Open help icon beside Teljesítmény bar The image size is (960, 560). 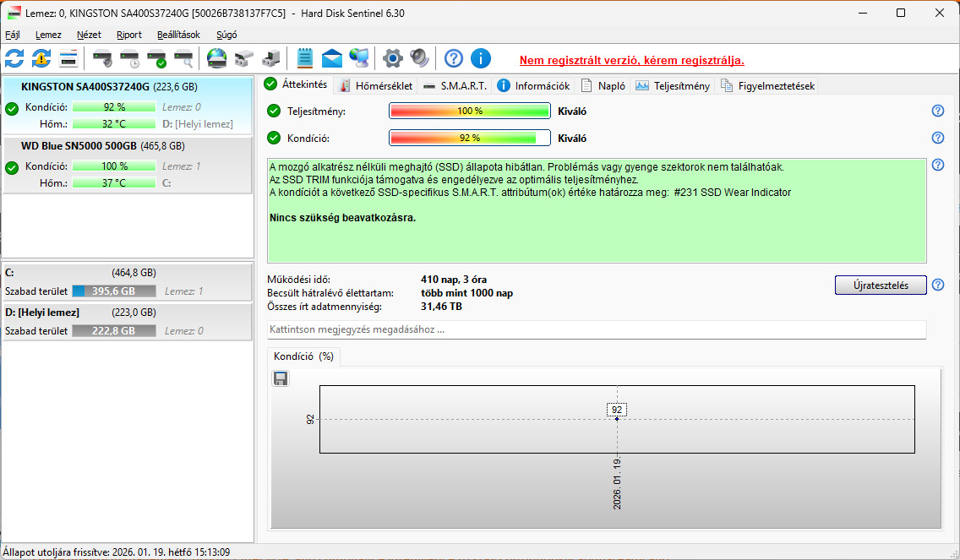point(937,111)
